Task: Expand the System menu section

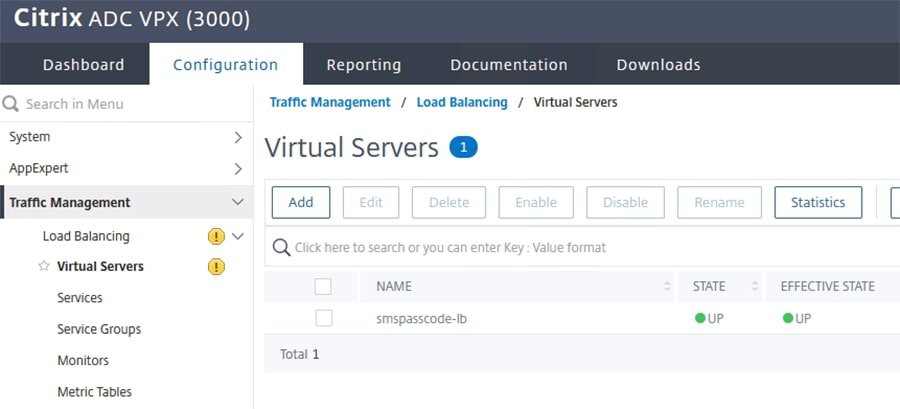Action: tap(238, 136)
